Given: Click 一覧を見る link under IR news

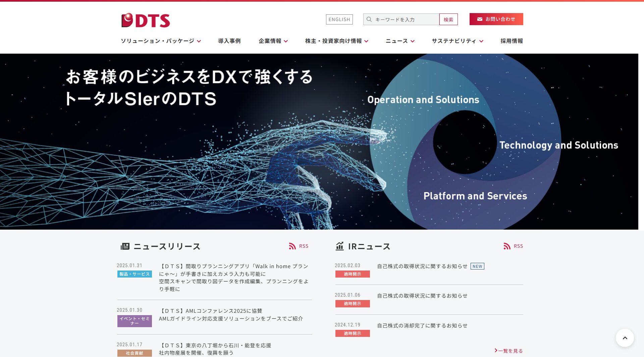Looking at the screenshot, I should click(510, 351).
